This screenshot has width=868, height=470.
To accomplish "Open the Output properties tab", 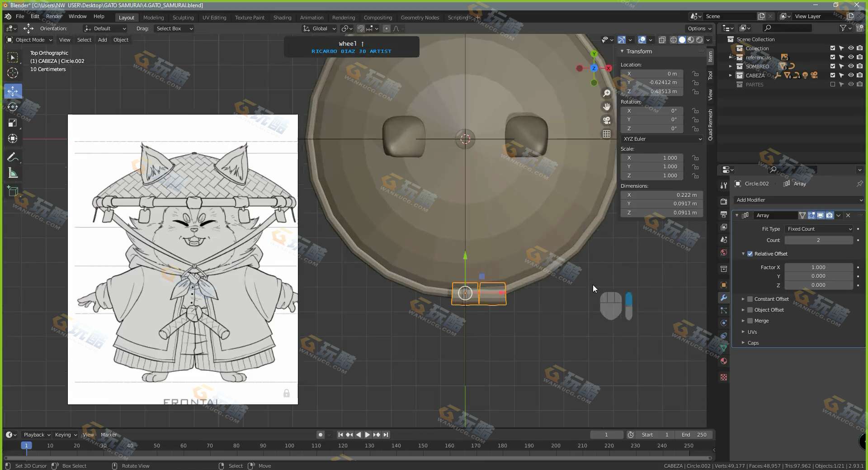I will [x=724, y=214].
